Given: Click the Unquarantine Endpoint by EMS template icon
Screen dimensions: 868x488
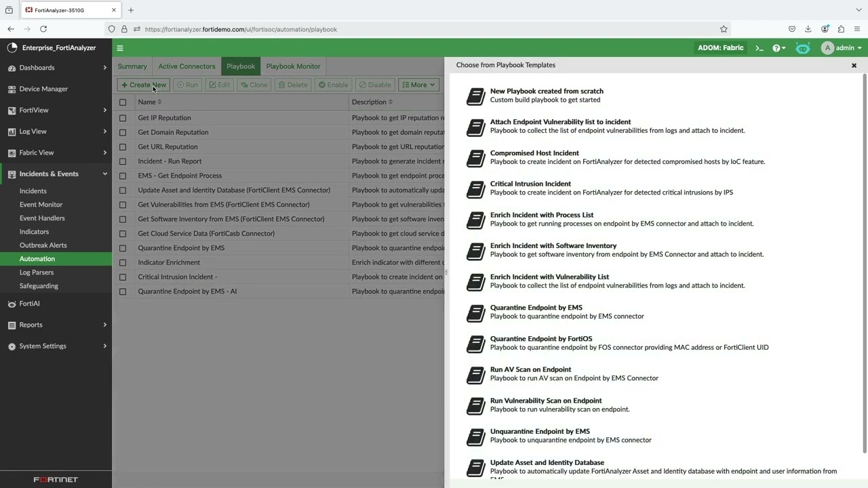Looking at the screenshot, I should point(476,436).
